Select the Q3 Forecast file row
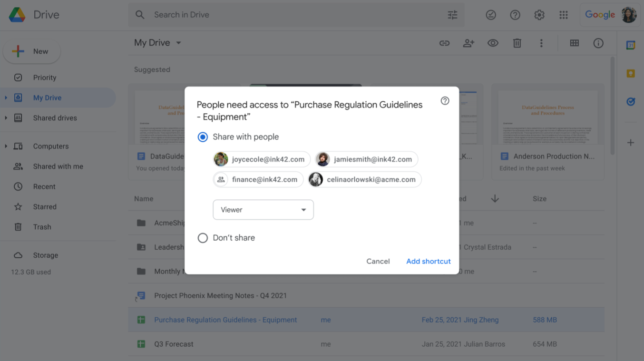Image resolution: width=644 pixels, height=361 pixels. 366,344
